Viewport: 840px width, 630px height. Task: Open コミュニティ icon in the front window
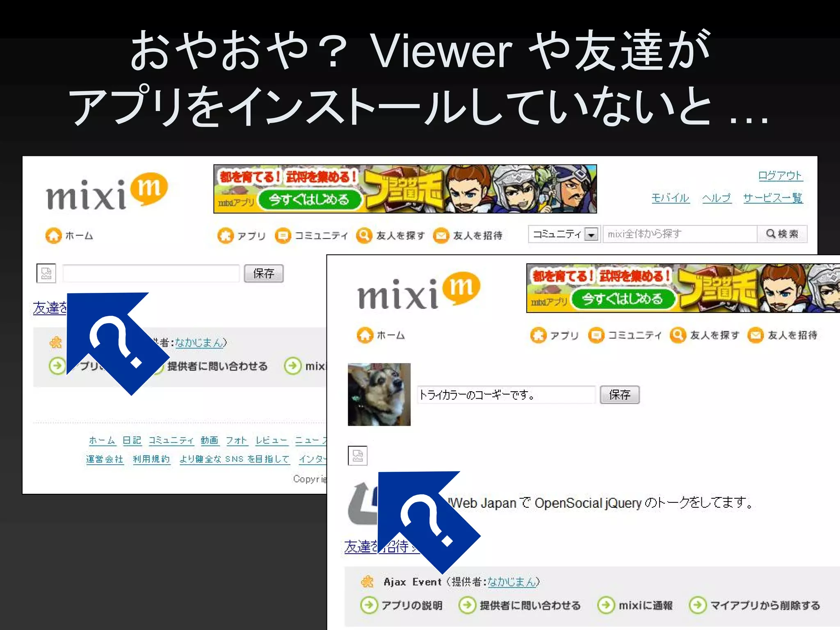(596, 335)
